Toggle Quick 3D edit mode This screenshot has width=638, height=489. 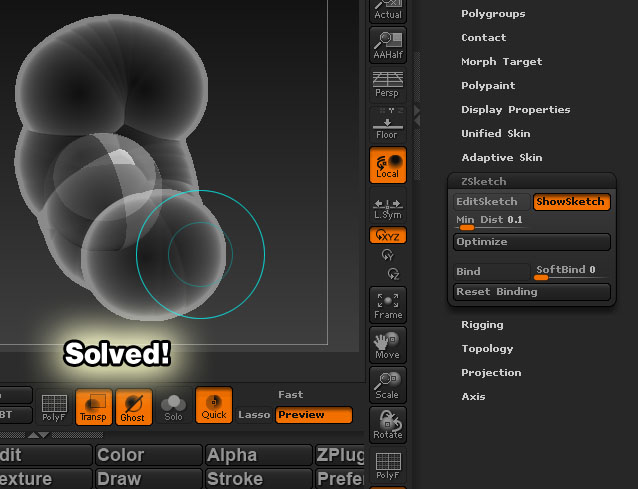(x=214, y=405)
